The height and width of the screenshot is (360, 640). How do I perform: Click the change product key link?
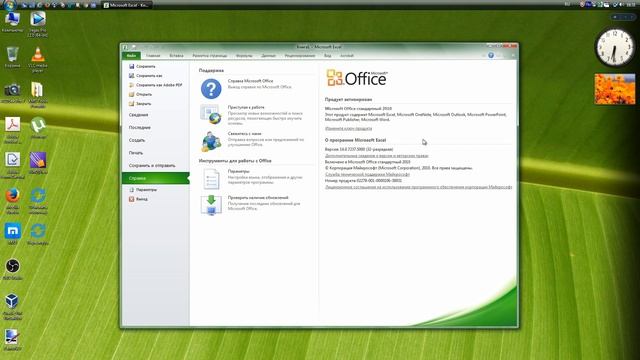(348, 129)
